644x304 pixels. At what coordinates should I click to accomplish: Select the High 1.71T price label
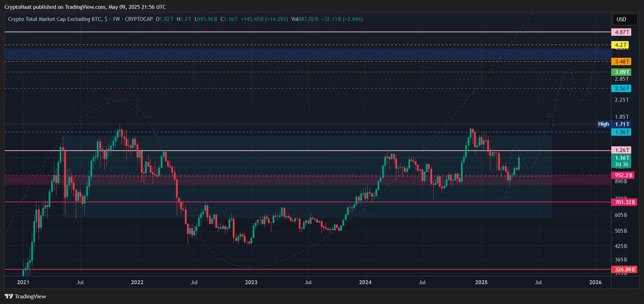pyautogui.click(x=614, y=124)
